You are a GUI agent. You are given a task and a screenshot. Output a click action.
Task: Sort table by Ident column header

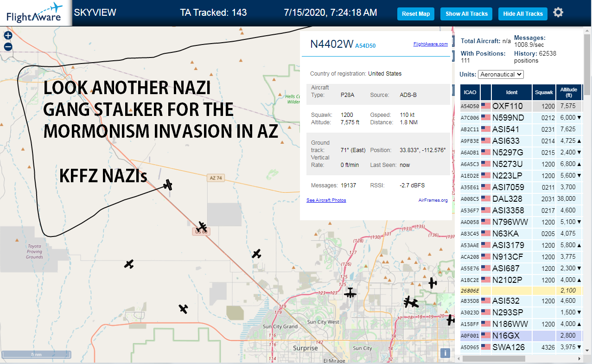tap(512, 92)
